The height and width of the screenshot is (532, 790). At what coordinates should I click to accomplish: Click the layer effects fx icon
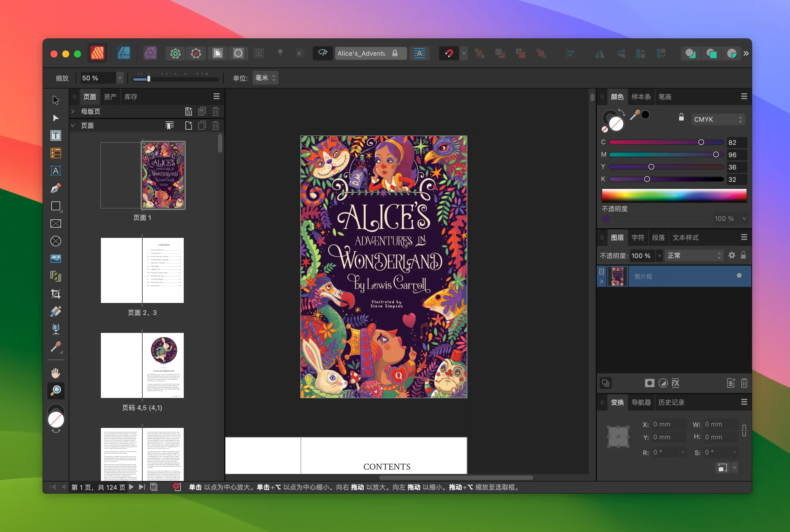click(676, 383)
